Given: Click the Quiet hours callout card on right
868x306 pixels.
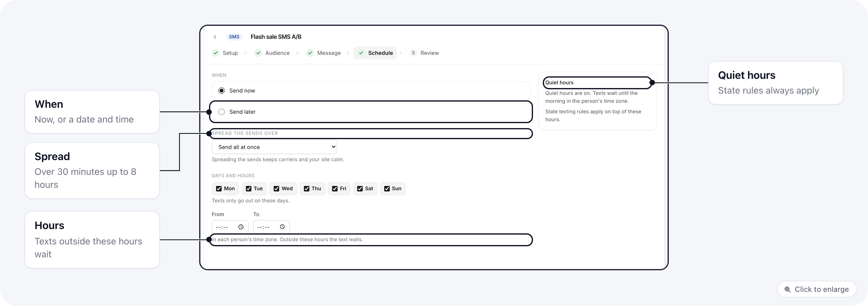Looking at the screenshot, I should (776, 83).
